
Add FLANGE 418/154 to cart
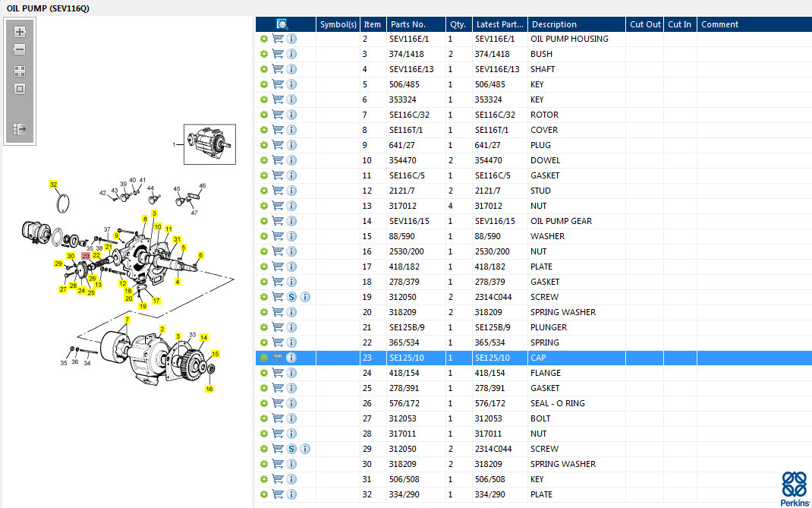click(278, 373)
